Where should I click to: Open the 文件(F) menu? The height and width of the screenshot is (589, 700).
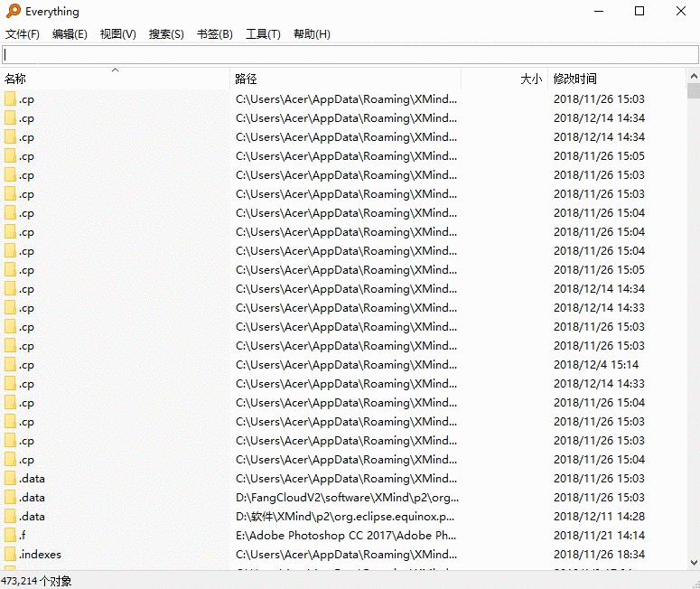[x=23, y=34]
